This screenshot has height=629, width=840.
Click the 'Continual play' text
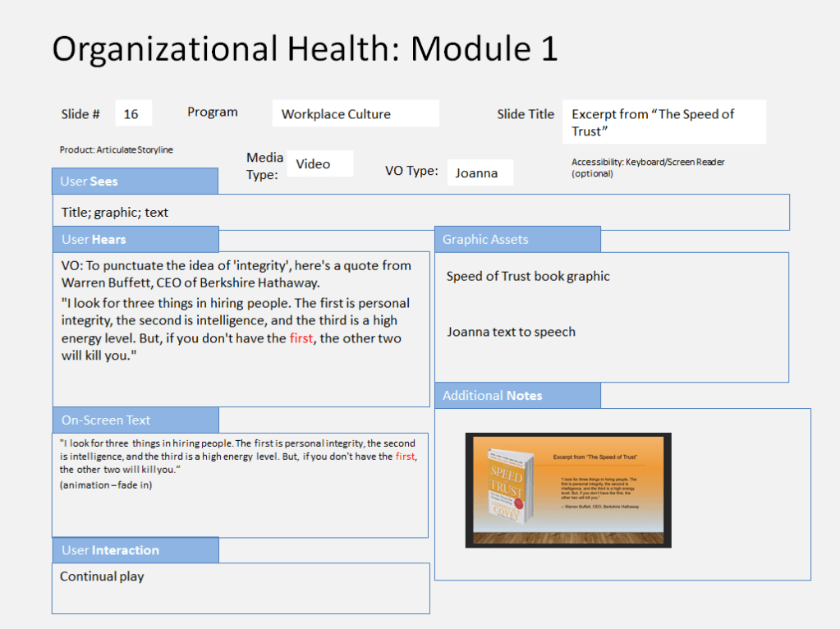[x=102, y=576]
